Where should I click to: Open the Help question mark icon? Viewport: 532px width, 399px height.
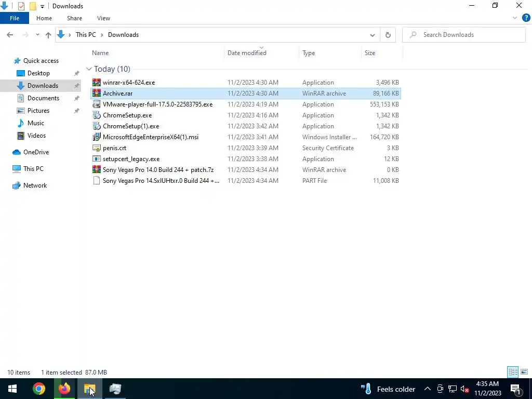[x=526, y=18]
